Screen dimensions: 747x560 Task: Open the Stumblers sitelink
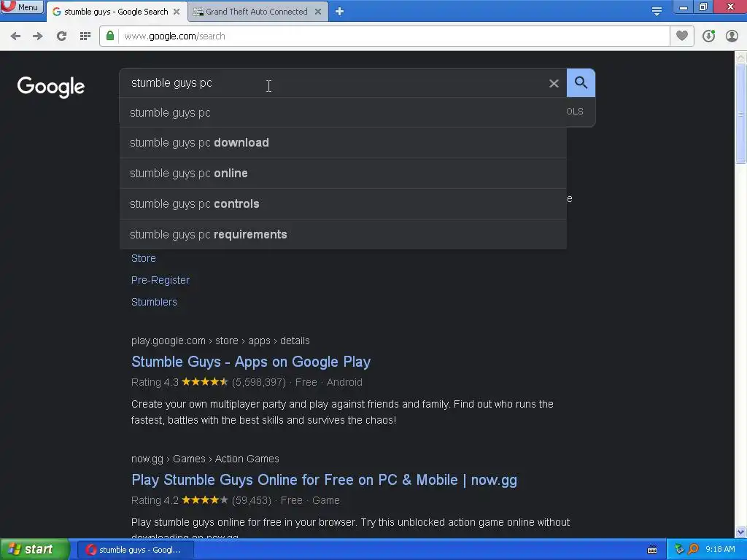coord(154,302)
